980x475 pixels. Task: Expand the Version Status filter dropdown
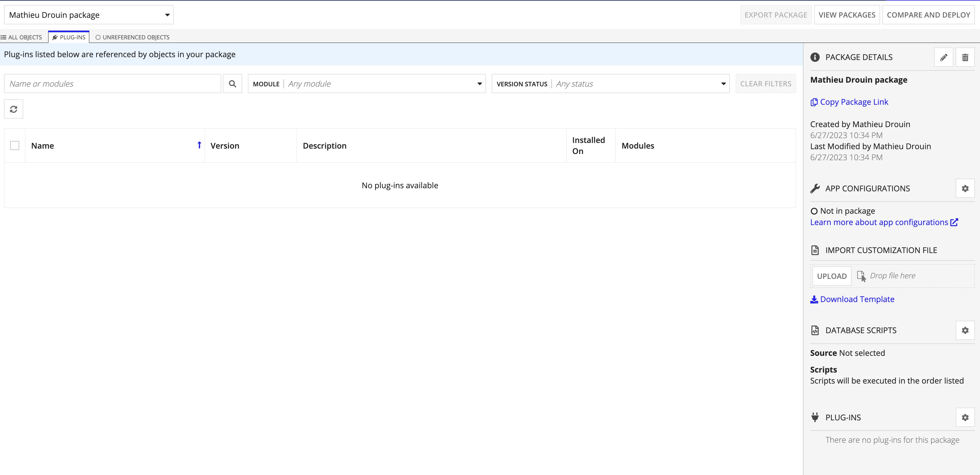click(611, 84)
